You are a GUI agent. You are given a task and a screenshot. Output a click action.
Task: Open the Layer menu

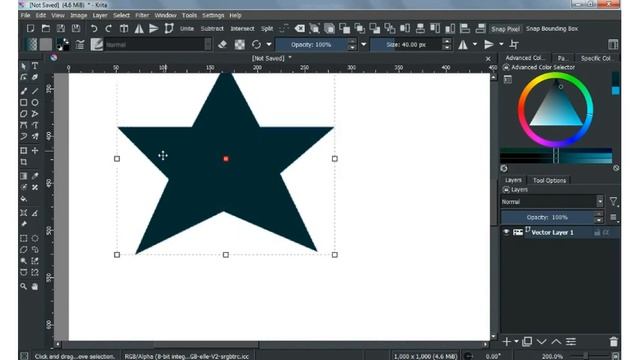[100, 15]
